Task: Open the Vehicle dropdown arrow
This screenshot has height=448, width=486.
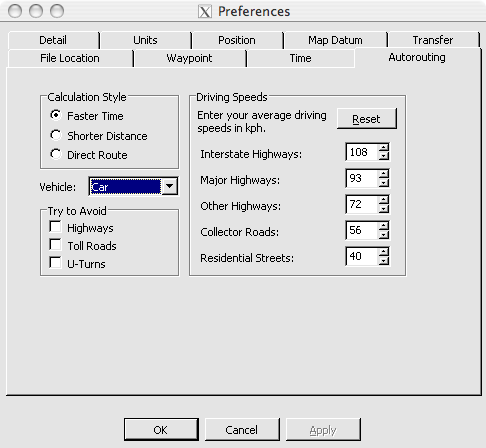Action: (170, 186)
